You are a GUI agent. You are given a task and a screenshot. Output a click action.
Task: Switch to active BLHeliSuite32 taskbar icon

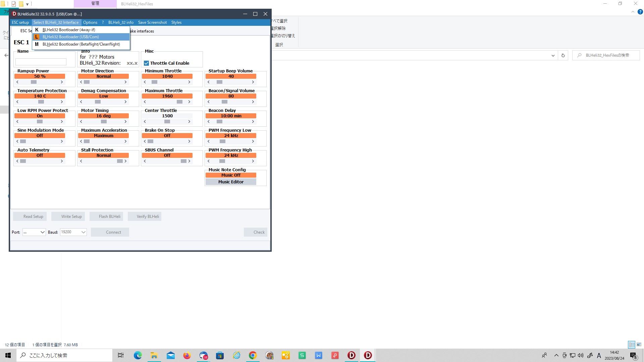point(368,355)
